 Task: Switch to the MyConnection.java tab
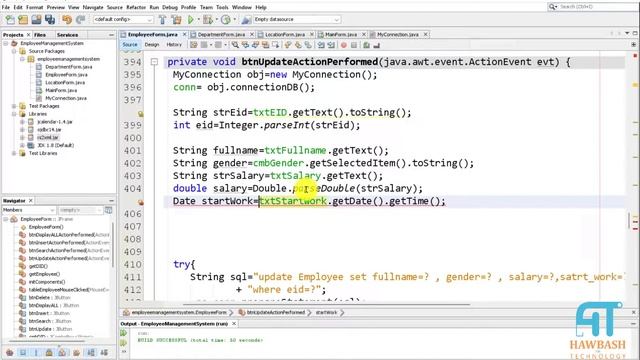pyautogui.click(x=398, y=34)
